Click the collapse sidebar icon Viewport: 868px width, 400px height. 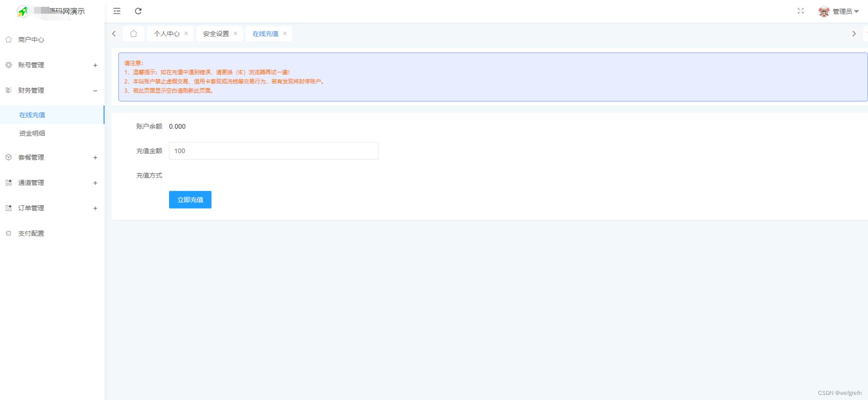116,11
